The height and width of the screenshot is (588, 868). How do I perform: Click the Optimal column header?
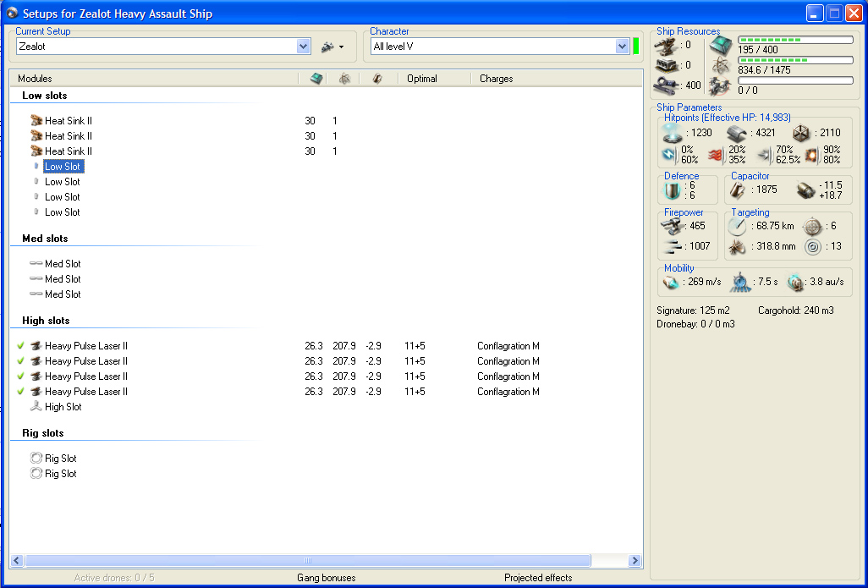(x=422, y=79)
